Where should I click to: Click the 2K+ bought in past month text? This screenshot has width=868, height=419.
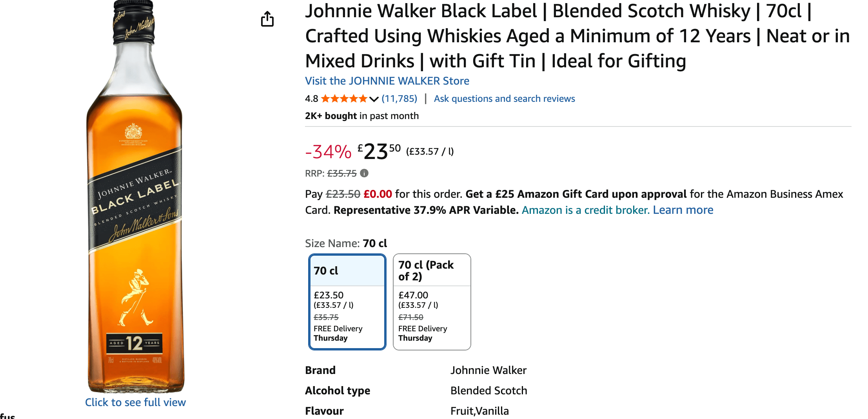[x=361, y=116]
